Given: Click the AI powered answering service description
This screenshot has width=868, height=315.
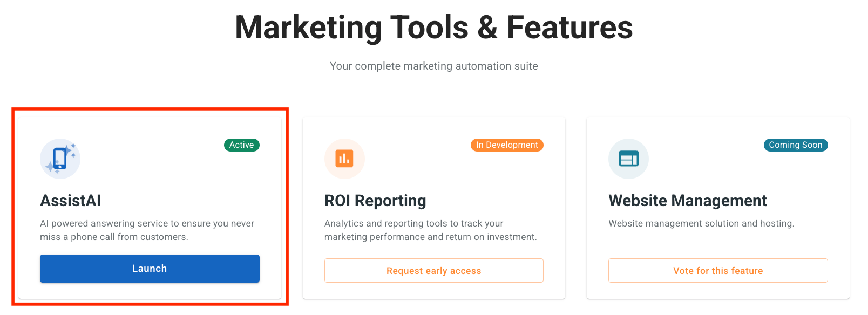Looking at the screenshot, I should 147,230.
